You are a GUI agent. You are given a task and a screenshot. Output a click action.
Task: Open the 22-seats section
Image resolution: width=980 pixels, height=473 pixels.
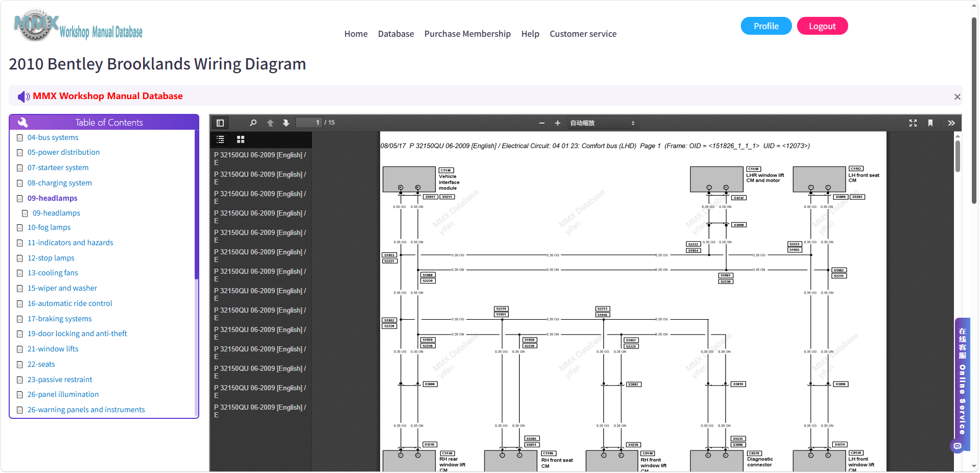[41, 364]
